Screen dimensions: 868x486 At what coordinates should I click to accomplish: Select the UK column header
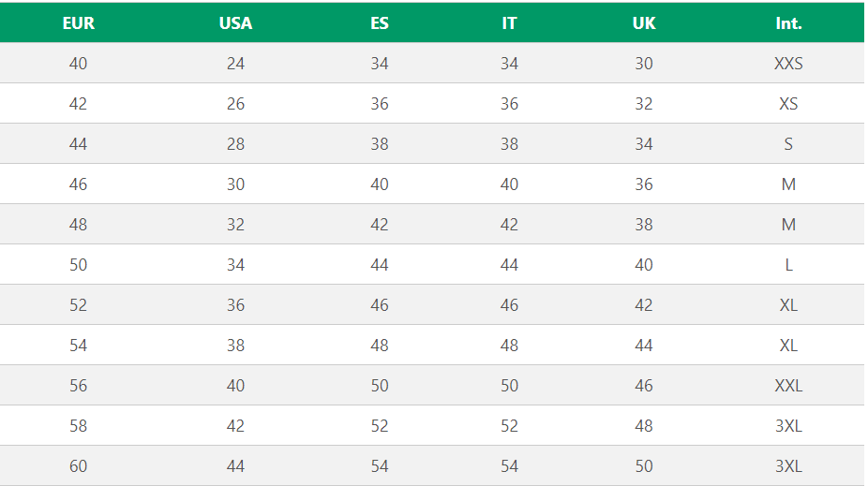click(644, 23)
